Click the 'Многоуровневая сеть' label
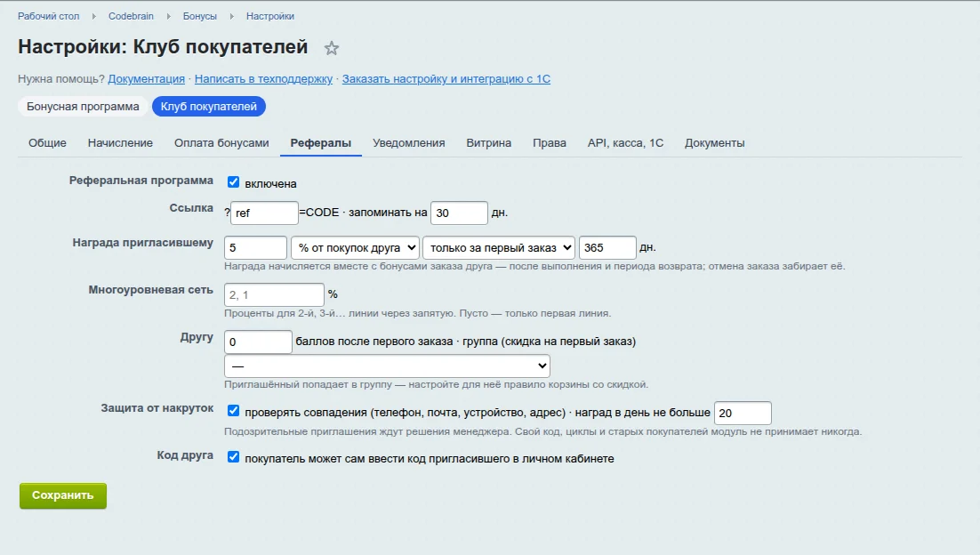 pos(150,289)
